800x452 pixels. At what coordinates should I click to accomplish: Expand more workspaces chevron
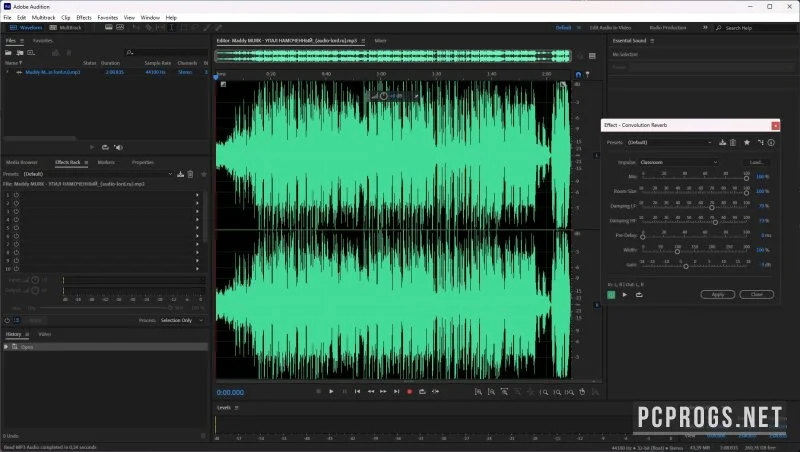tap(705, 28)
